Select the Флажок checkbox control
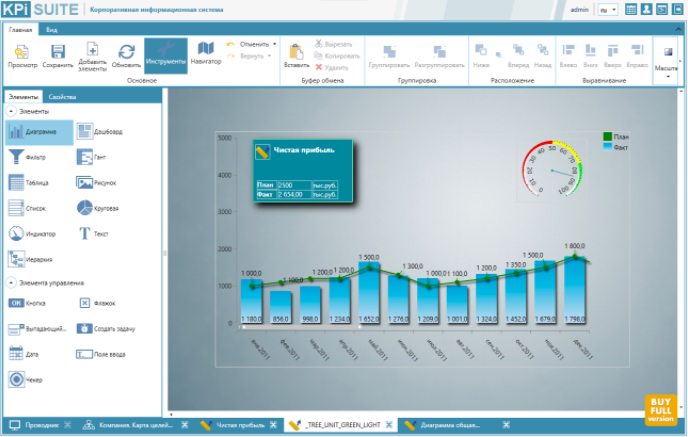The image size is (688, 437). [x=97, y=303]
